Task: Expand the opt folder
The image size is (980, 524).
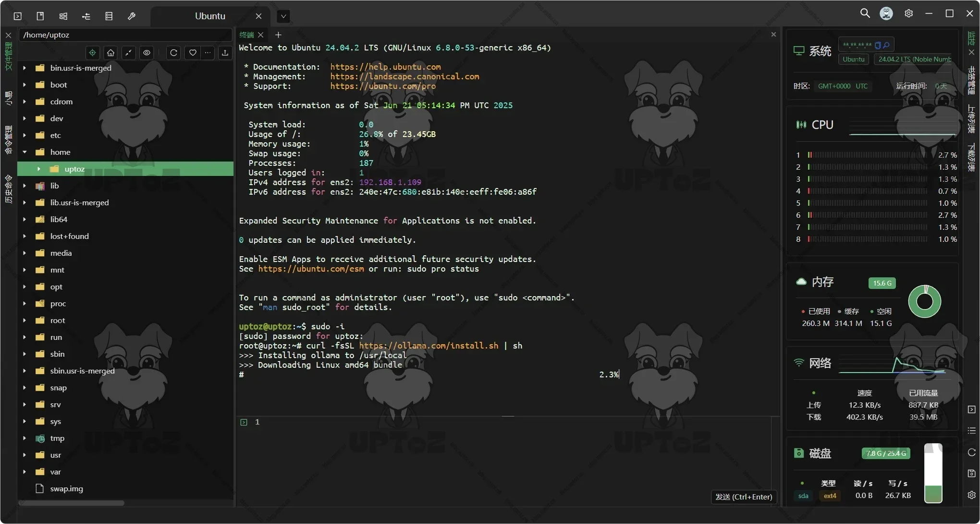Action: [x=24, y=287]
